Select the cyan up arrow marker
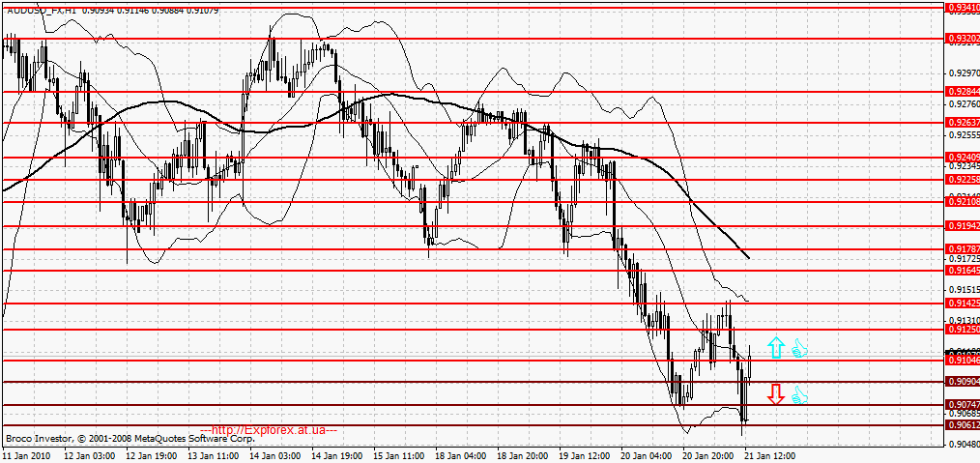Image resolution: width=980 pixels, height=463 pixels. [x=776, y=347]
